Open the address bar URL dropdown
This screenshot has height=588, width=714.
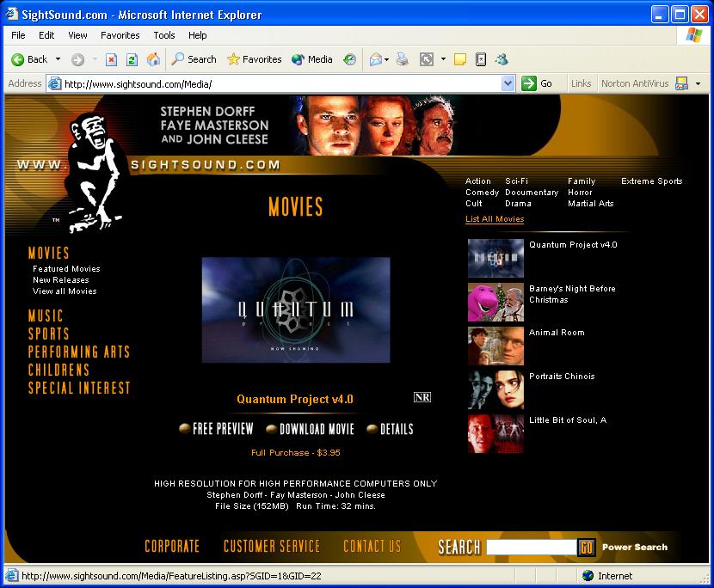pyautogui.click(x=508, y=83)
